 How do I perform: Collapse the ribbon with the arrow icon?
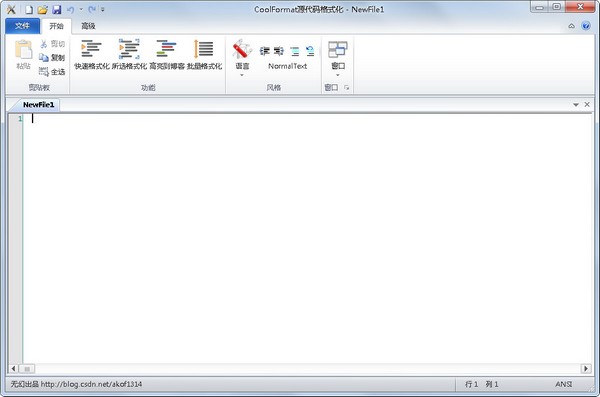coord(571,26)
